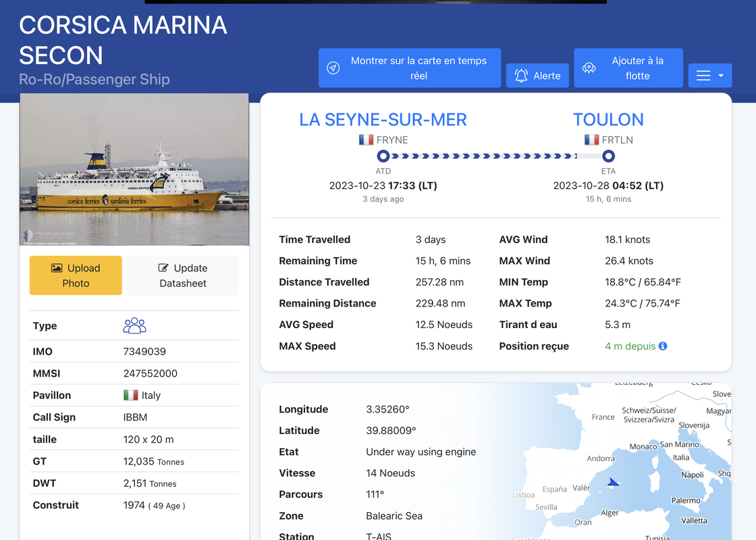The width and height of the screenshot is (756, 540).
Task: Click the longitude value 3.35260°
Action: 387,409
